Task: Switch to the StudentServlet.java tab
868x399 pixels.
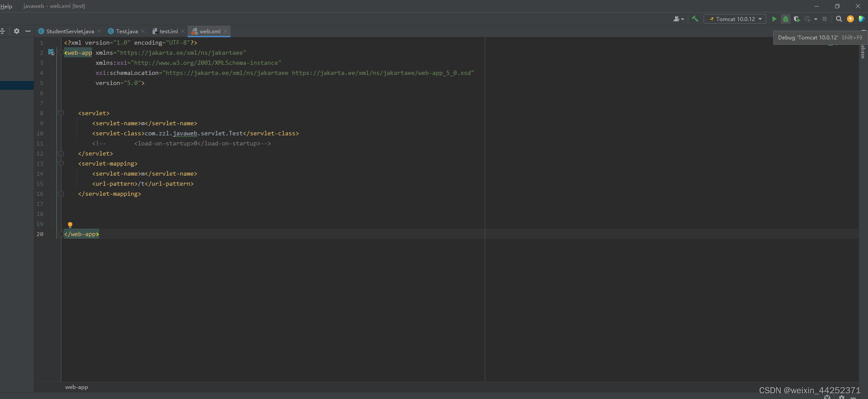Action: [x=70, y=31]
